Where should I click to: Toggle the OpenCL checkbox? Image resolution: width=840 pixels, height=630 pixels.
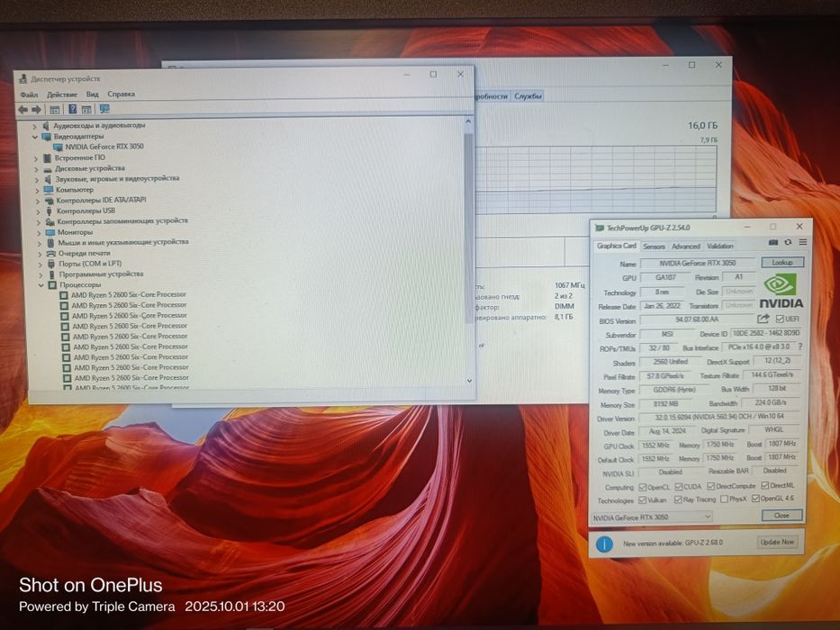[x=642, y=487]
